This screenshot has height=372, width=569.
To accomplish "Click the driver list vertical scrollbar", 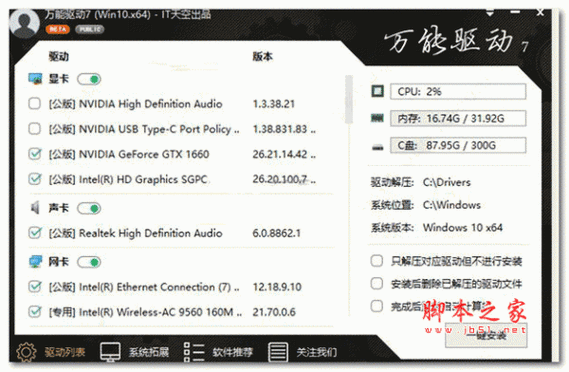I will point(349,99).
